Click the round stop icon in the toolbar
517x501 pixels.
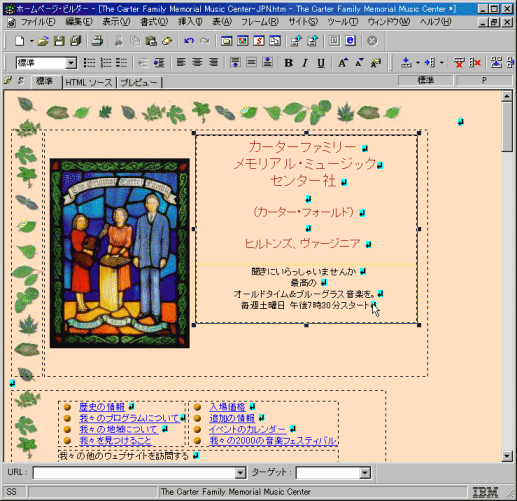coord(372,41)
